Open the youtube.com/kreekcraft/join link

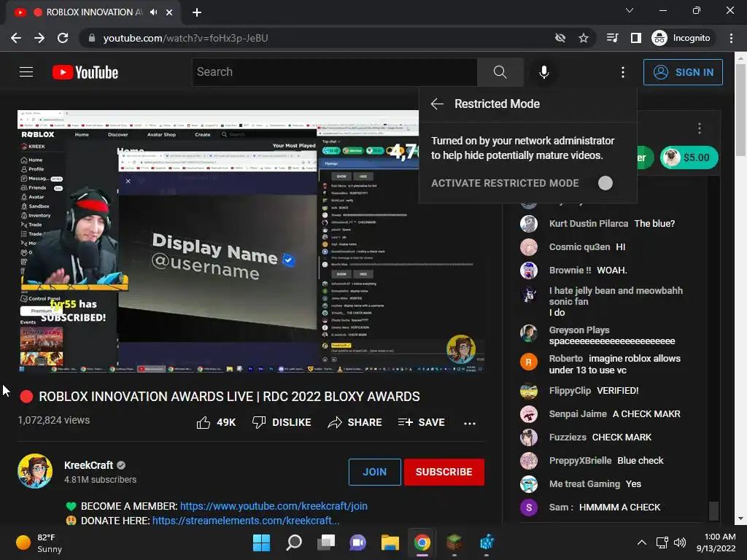(274, 506)
